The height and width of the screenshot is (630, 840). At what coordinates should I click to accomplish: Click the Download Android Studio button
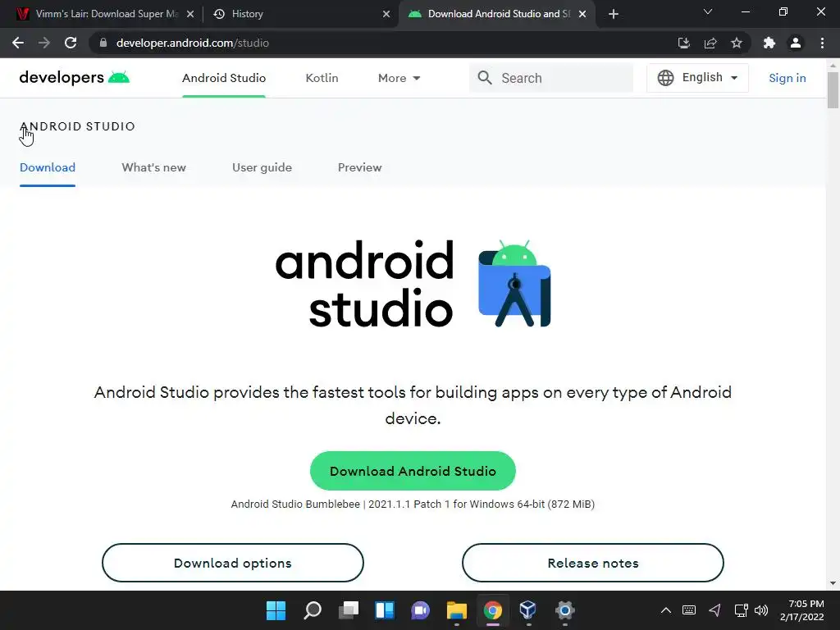pyautogui.click(x=413, y=471)
